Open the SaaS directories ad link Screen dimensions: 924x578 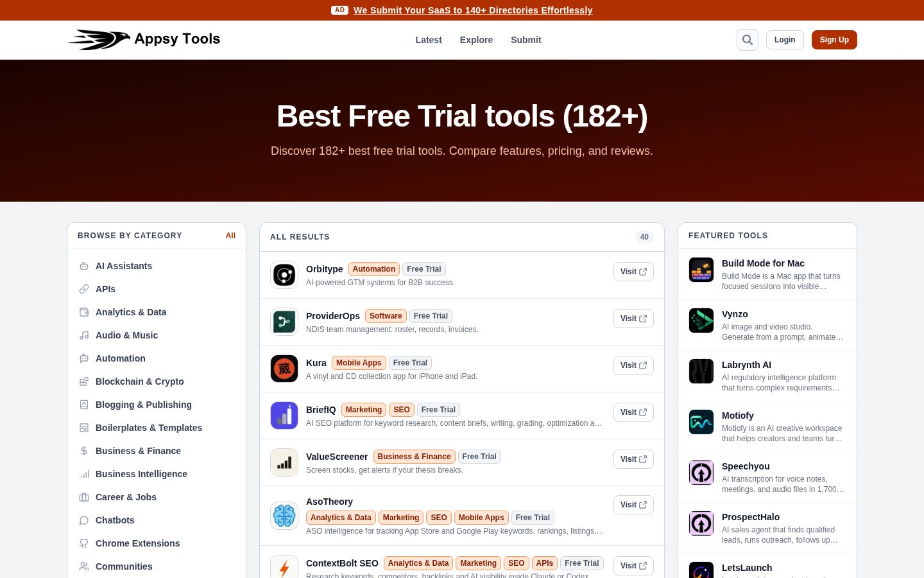473,10
